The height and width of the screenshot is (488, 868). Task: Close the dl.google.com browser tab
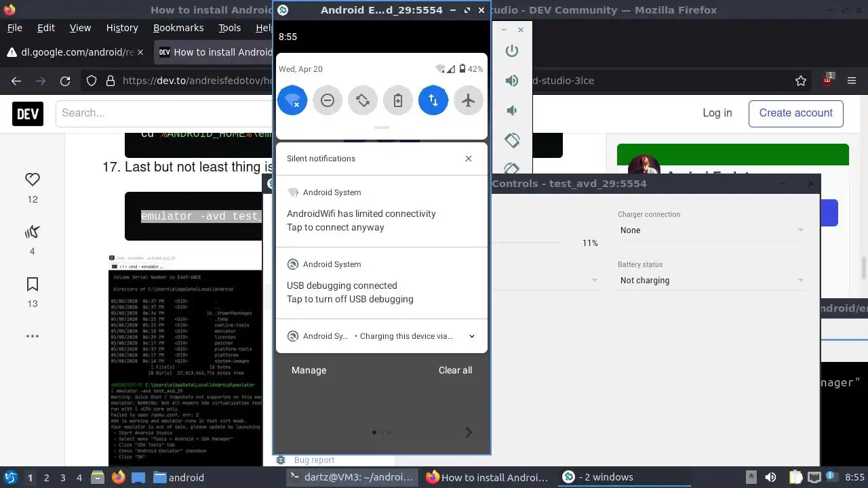(x=140, y=52)
